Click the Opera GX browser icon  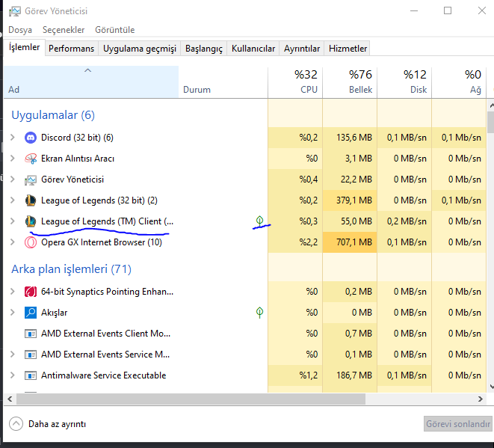(31, 242)
